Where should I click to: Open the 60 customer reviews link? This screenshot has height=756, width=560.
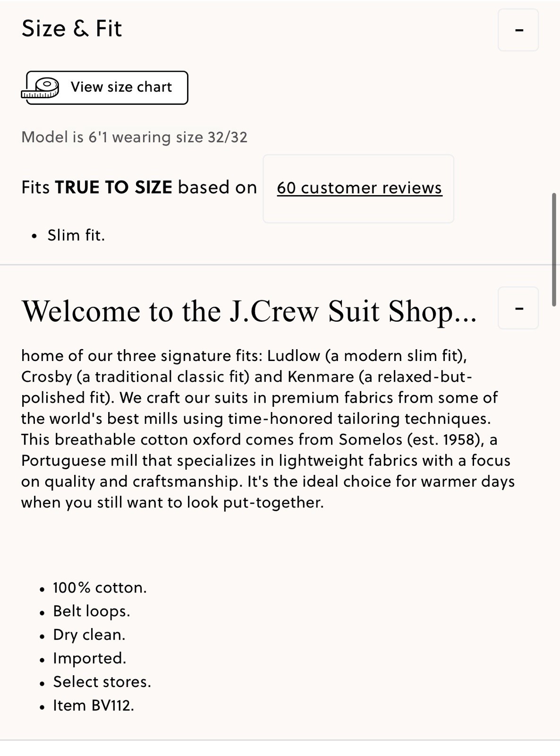tap(359, 188)
